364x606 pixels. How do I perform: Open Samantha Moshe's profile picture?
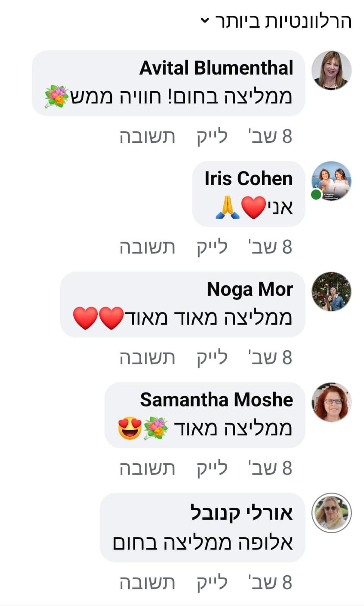pyautogui.click(x=331, y=402)
